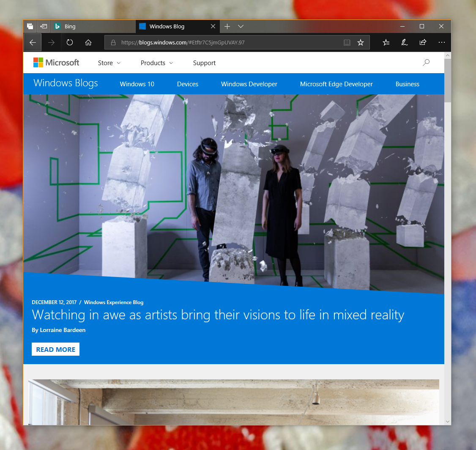Image resolution: width=476 pixels, height=450 pixels.
Task: Select the Add Notes ink pen icon
Action: coord(404,42)
